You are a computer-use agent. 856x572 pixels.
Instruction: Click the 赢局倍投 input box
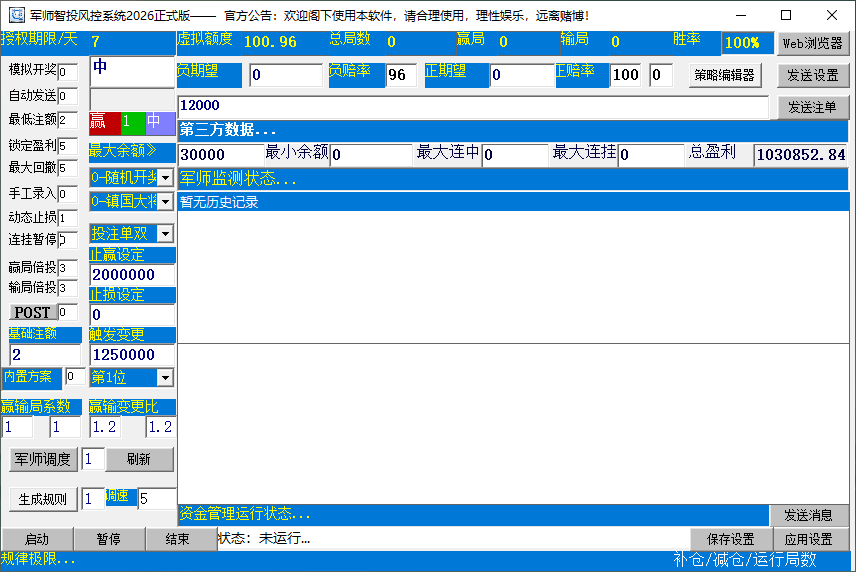(68, 267)
